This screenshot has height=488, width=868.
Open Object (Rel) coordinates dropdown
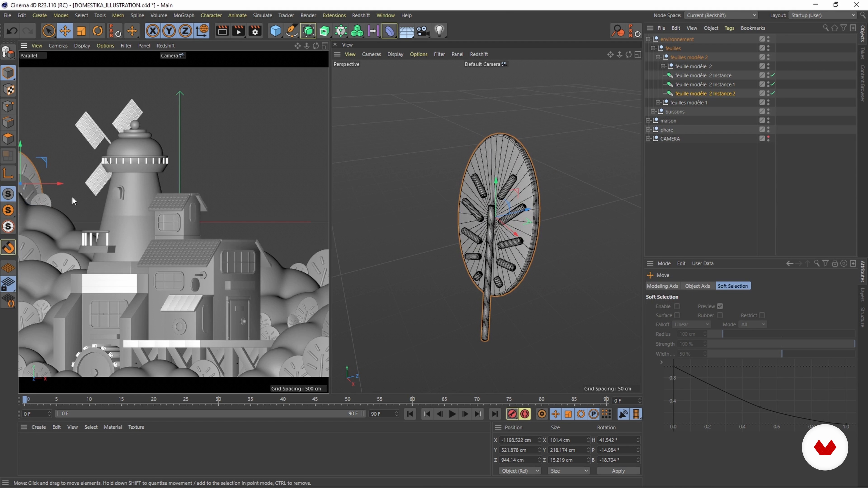click(x=520, y=471)
